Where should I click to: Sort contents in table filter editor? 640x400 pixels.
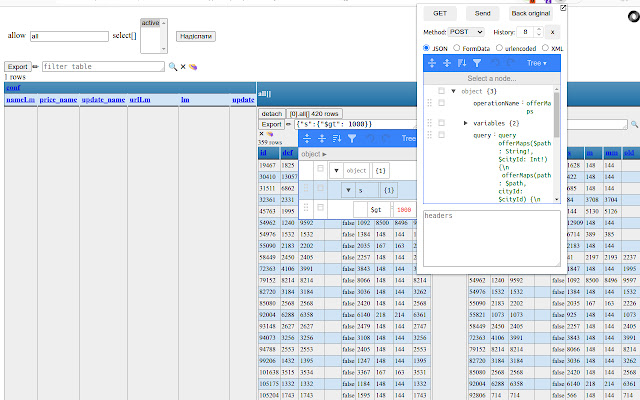pyautogui.click(x=337, y=138)
